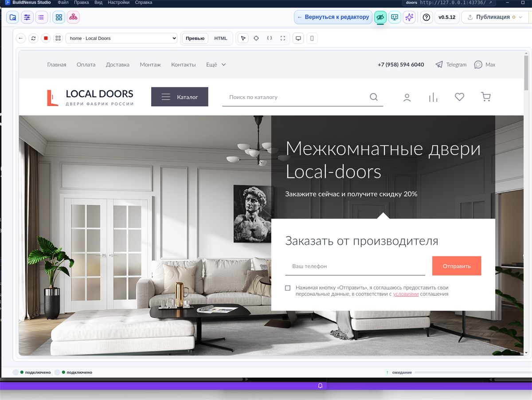Select the cursor pointer tool
Viewport: 532px width, 400px height.
click(x=243, y=38)
